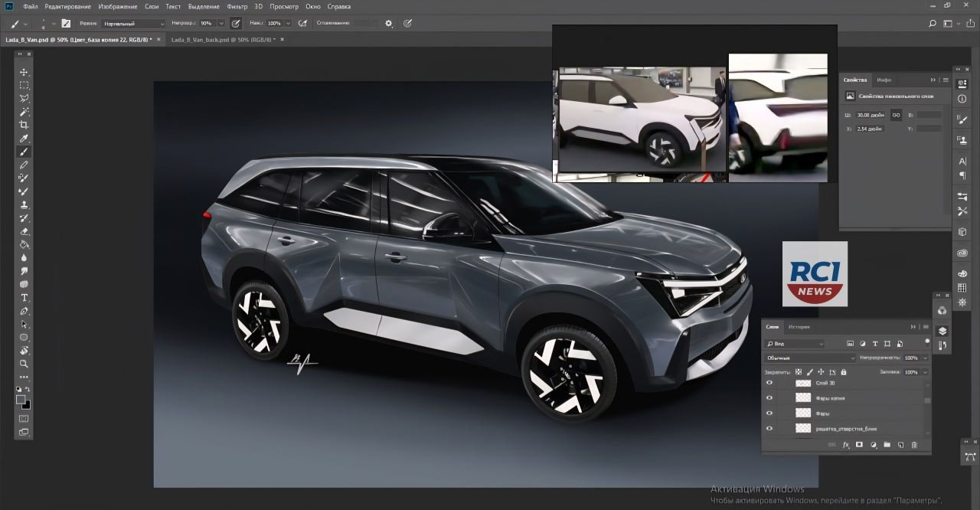This screenshot has height=510, width=980.
Task: Open the Редактирование menu
Action: [x=67, y=6]
